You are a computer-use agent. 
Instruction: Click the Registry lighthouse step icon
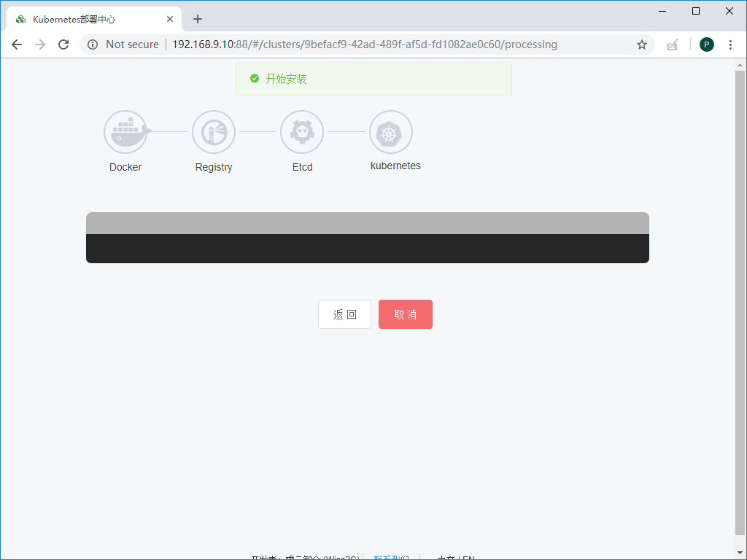pyautogui.click(x=214, y=132)
